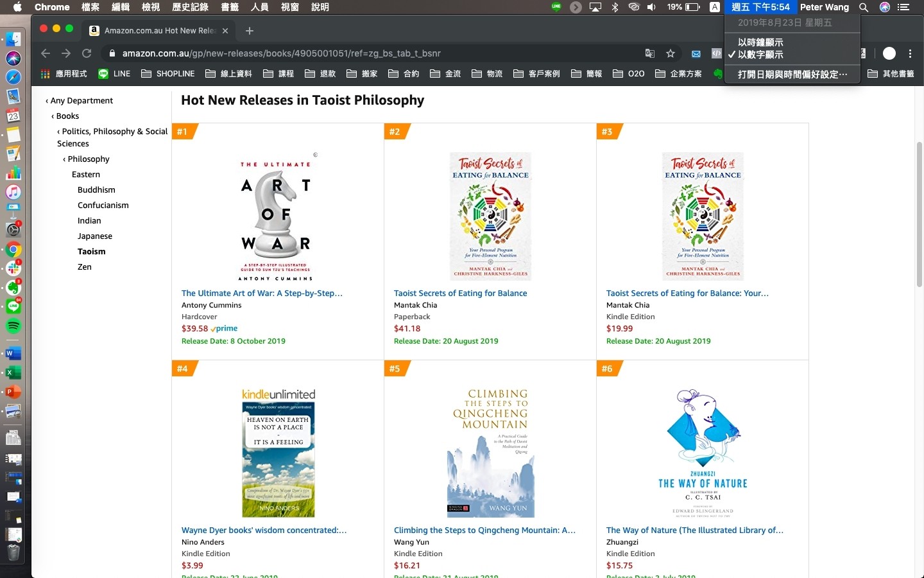This screenshot has height=578, width=924.
Task: Open the Chrome profile avatar
Action: (x=889, y=53)
